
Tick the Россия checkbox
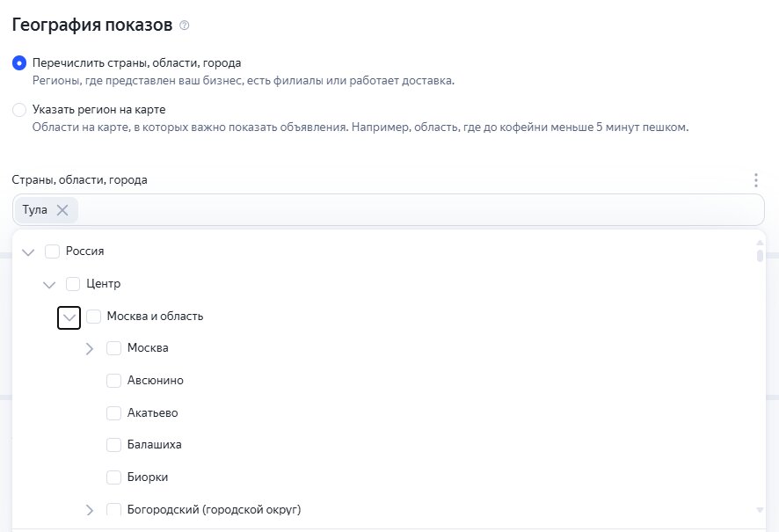tap(52, 251)
